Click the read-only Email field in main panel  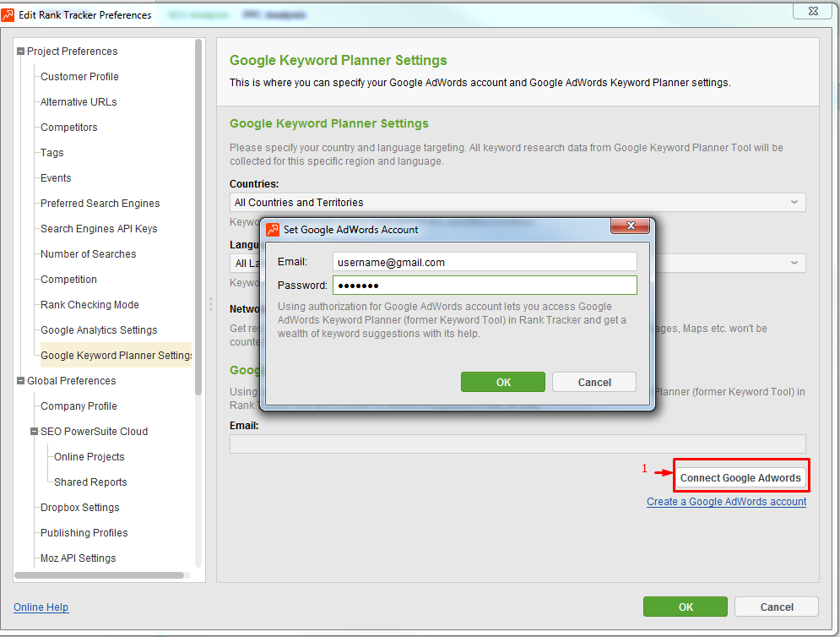tap(518, 444)
